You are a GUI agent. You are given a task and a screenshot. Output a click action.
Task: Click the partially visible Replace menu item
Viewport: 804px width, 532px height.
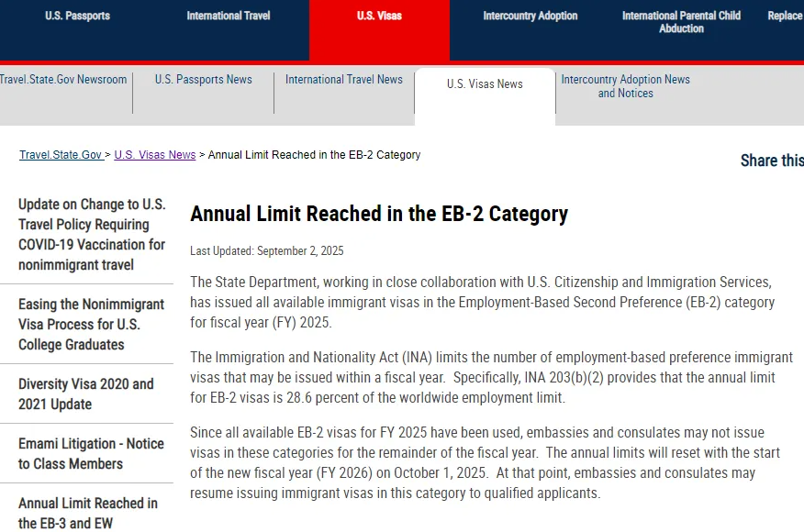click(x=784, y=16)
